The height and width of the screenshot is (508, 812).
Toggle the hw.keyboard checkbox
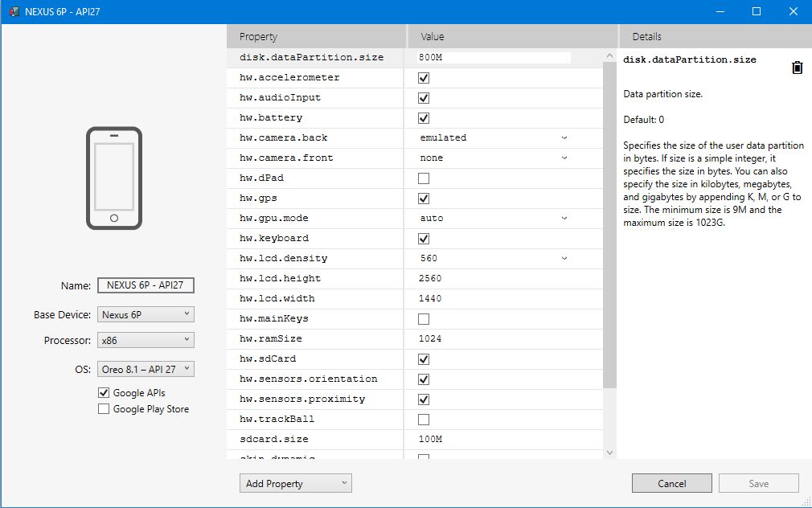tap(424, 239)
